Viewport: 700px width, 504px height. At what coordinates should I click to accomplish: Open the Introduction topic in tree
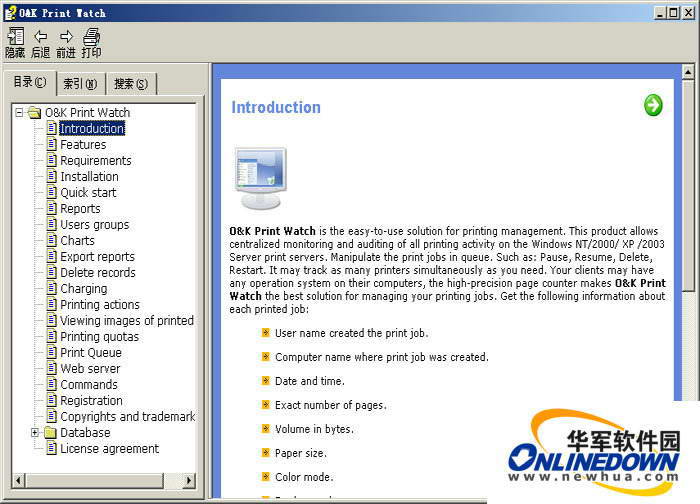tap(92, 128)
